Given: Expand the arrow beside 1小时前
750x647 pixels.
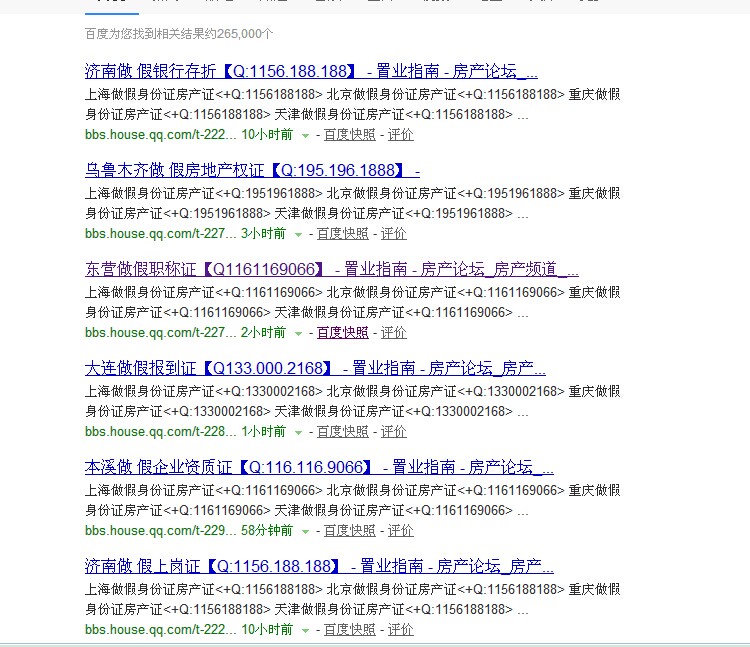Looking at the screenshot, I should (x=297, y=432).
